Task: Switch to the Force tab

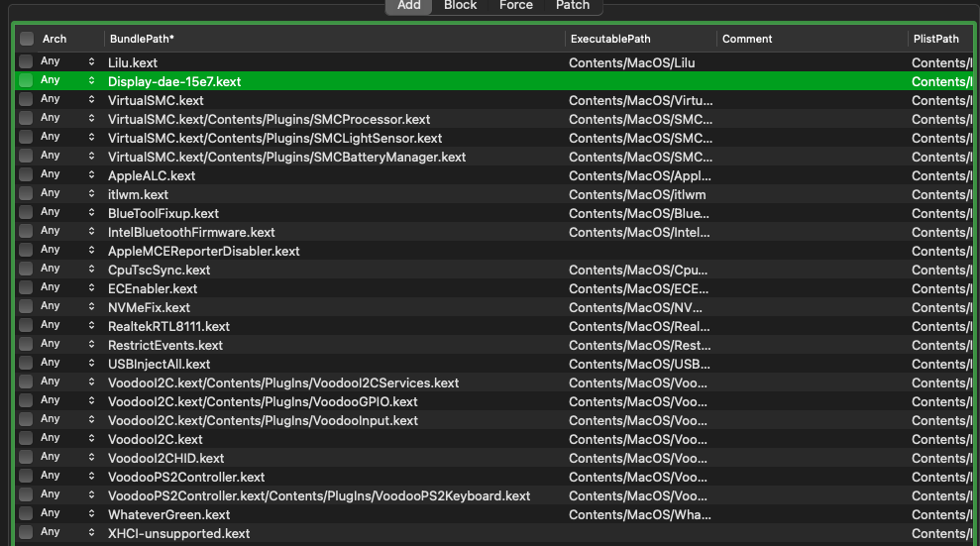Action: (x=515, y=6)
